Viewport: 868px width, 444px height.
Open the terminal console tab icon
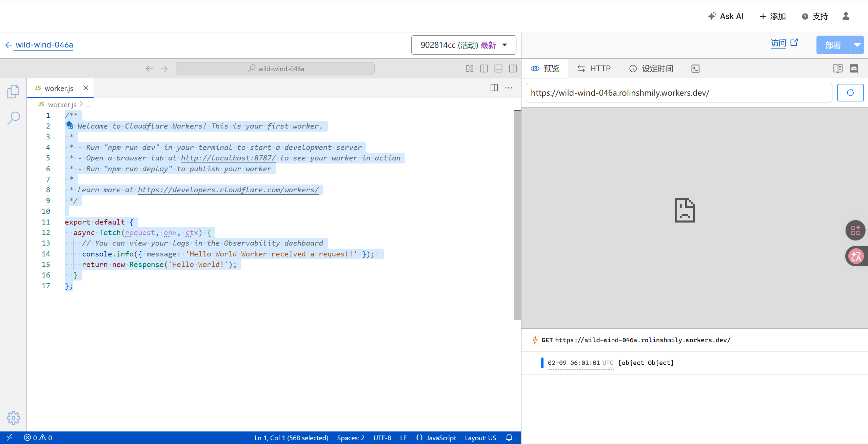click(x=695, y=69)
